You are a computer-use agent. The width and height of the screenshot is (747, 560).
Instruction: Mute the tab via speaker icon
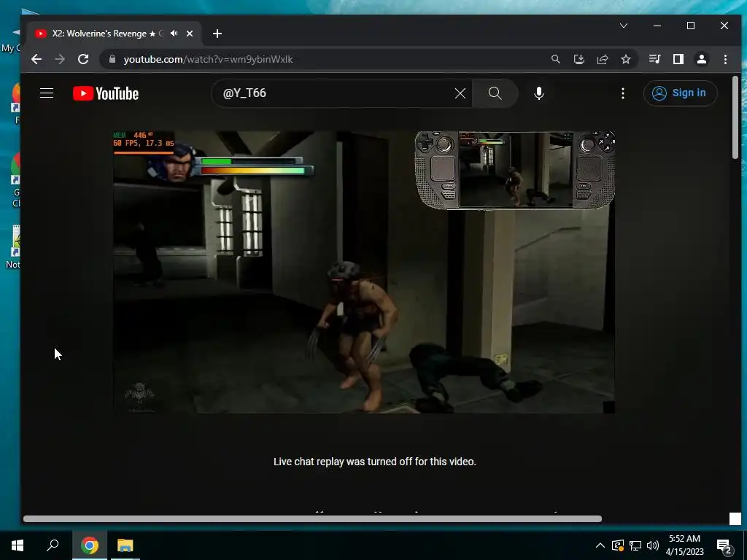[x=174, y=34]
